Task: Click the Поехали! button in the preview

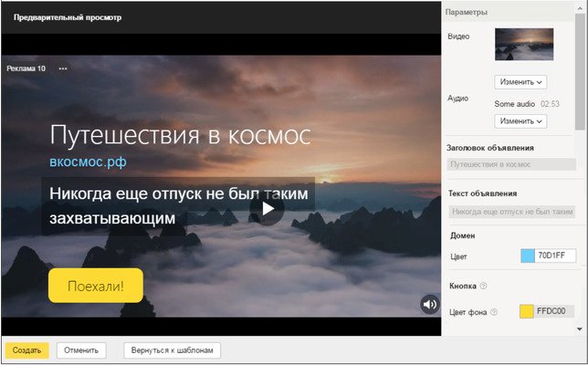Action: pos(96,286)
